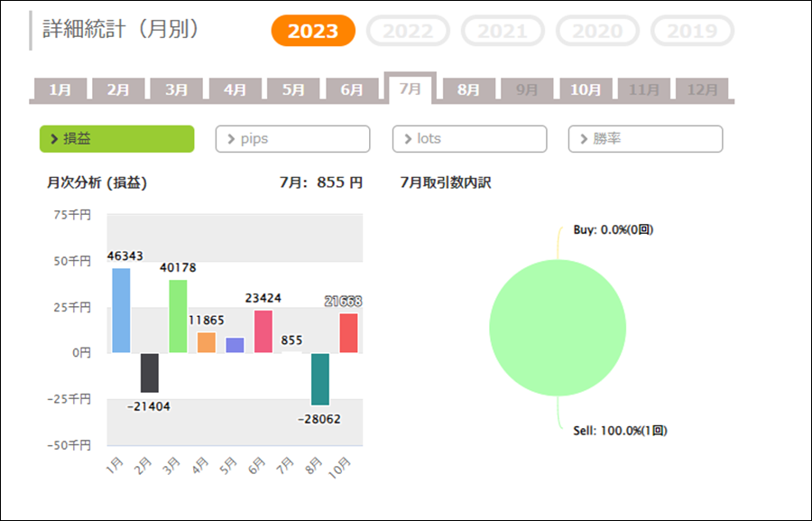This screenshot has height=521, width=812.
Task: Open the 10月 month tab
Action: click(586, 89)
